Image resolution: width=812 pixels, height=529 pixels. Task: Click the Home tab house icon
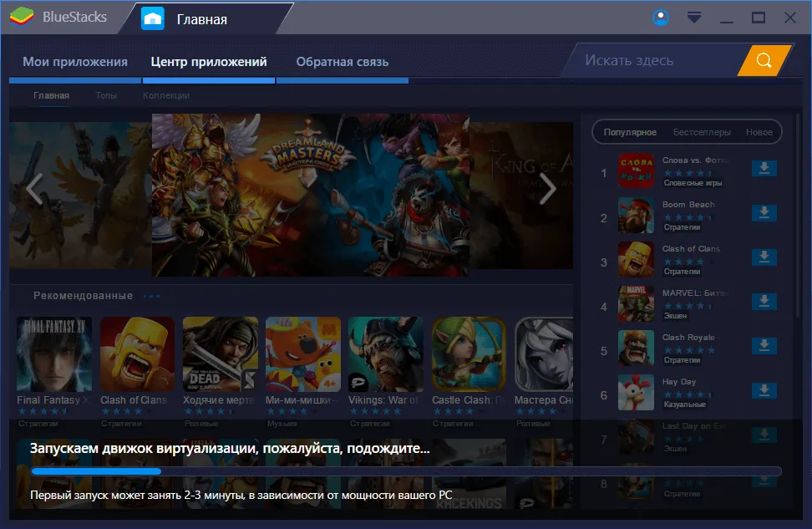coord(153,18)
